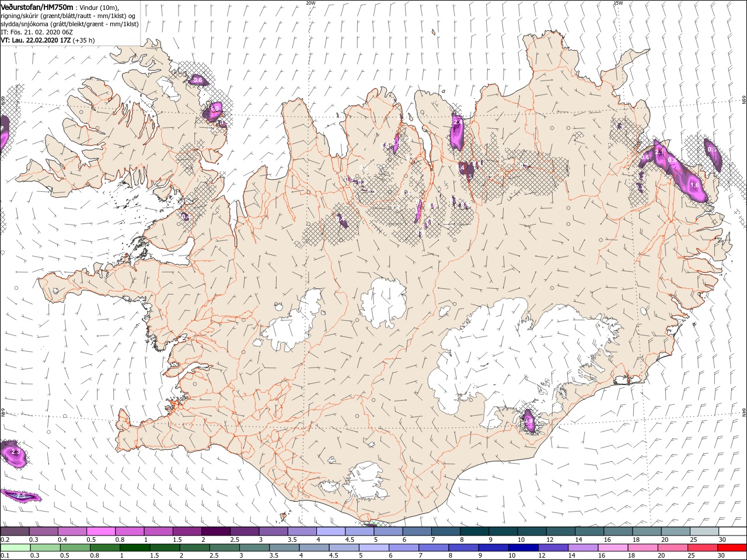Click the 'VT: Lau. 22.02.2020 17Z' valid time
Image resolution: width=747 pixels, height=560 pixels.
[x=36, y=40]
